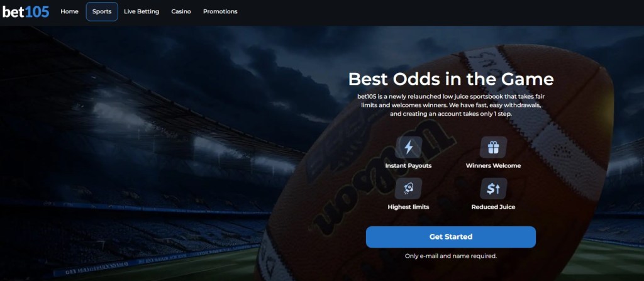Click the Highest limits rocket icon
The width and height of the screenshot is (644, 281).
[x=408, y=189]
